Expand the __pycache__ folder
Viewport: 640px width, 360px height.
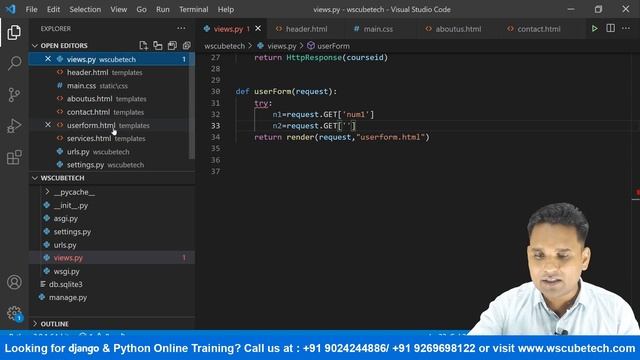(x=47, y=192)
